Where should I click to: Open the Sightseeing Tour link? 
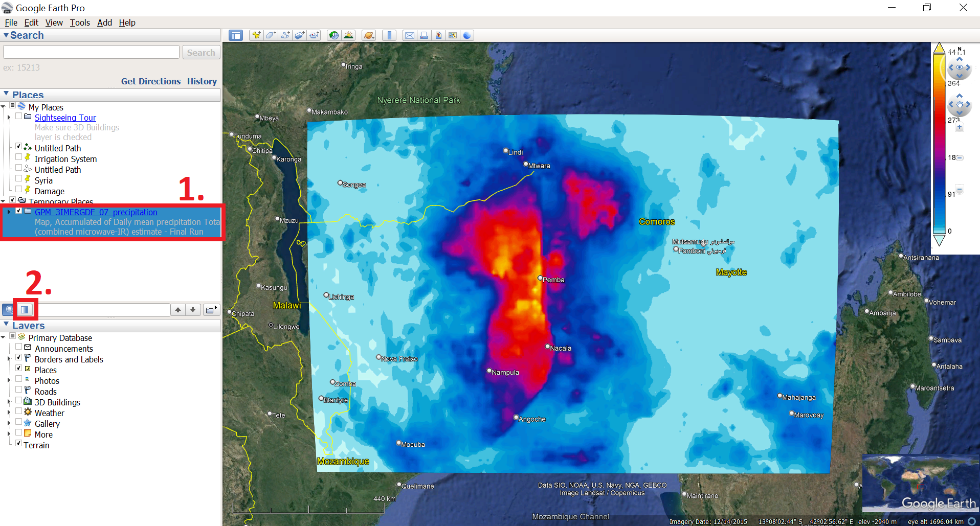pyautogui.click(x=65, y=118)
